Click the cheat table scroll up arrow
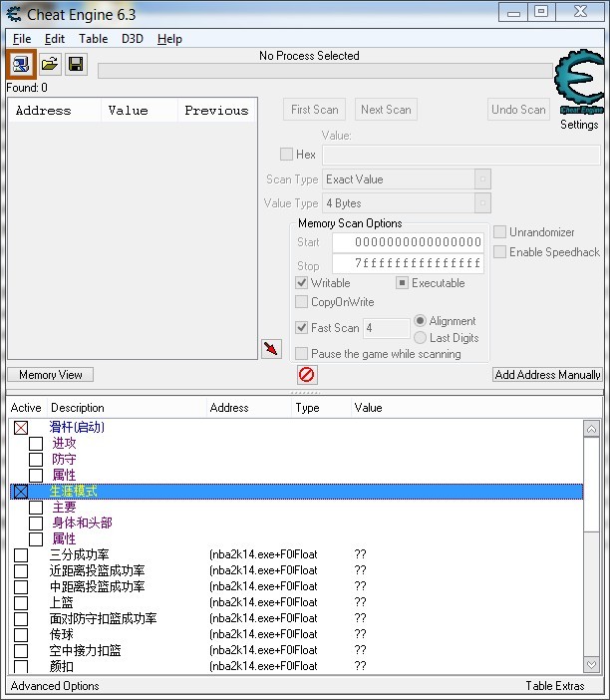The image size is (610, 700). (x=591, y=429)
